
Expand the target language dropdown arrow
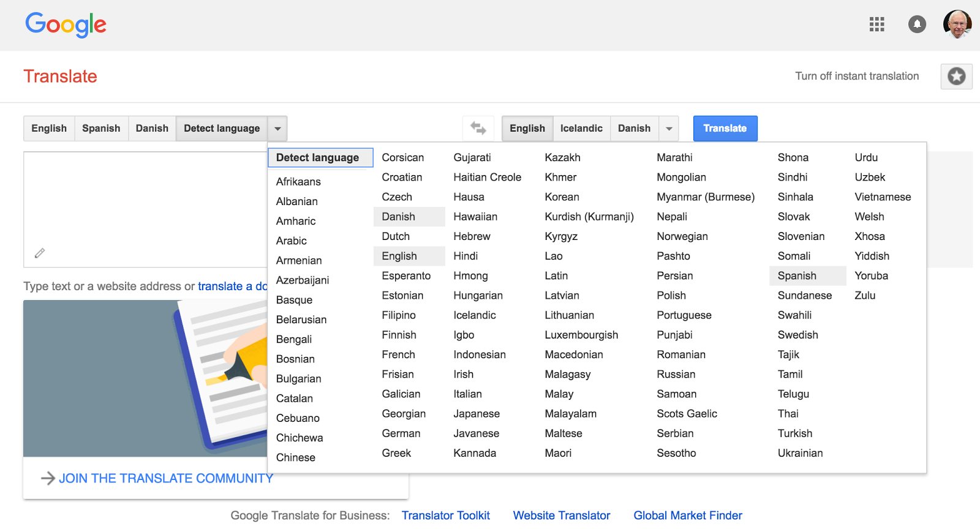coord(669,129)
